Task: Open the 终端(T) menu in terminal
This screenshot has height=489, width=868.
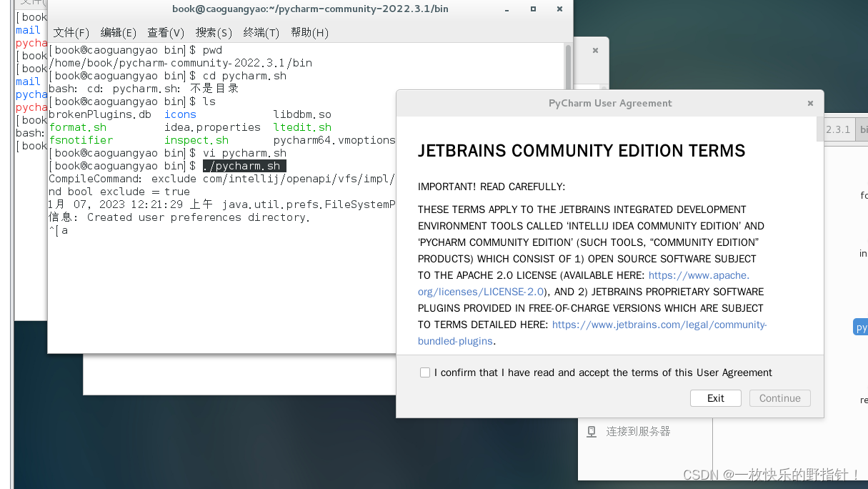Action: pos(261,33)
